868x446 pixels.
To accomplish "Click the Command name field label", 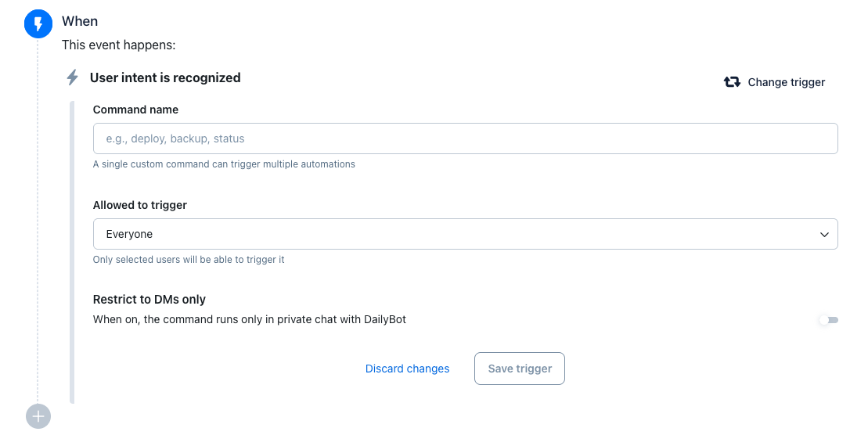I will pyautogui.click(x=135, y=110).
